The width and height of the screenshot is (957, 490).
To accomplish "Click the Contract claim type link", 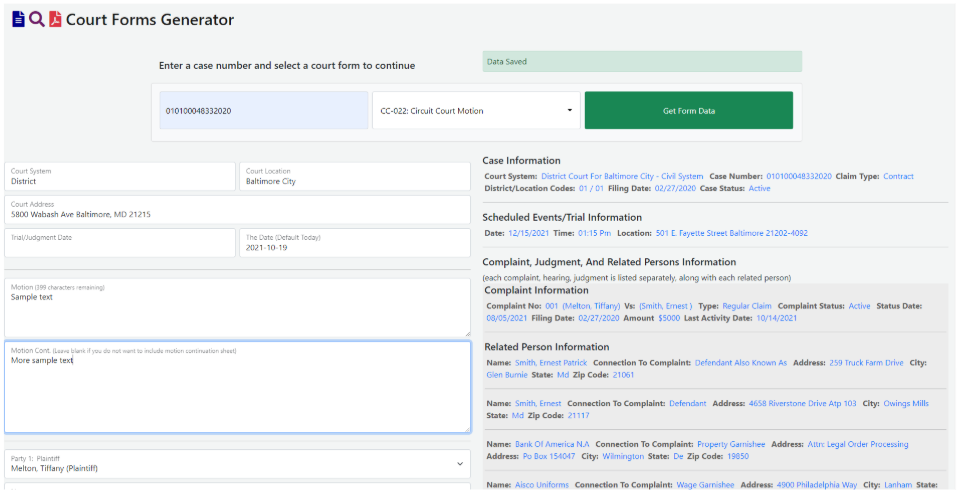I will tap(898, 176).
